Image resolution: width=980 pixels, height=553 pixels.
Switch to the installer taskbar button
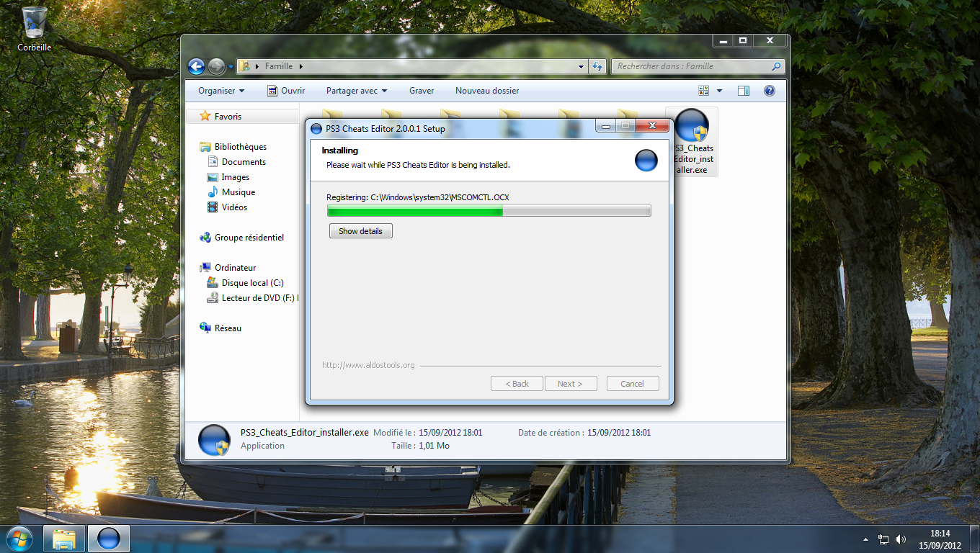click(109, 539)
